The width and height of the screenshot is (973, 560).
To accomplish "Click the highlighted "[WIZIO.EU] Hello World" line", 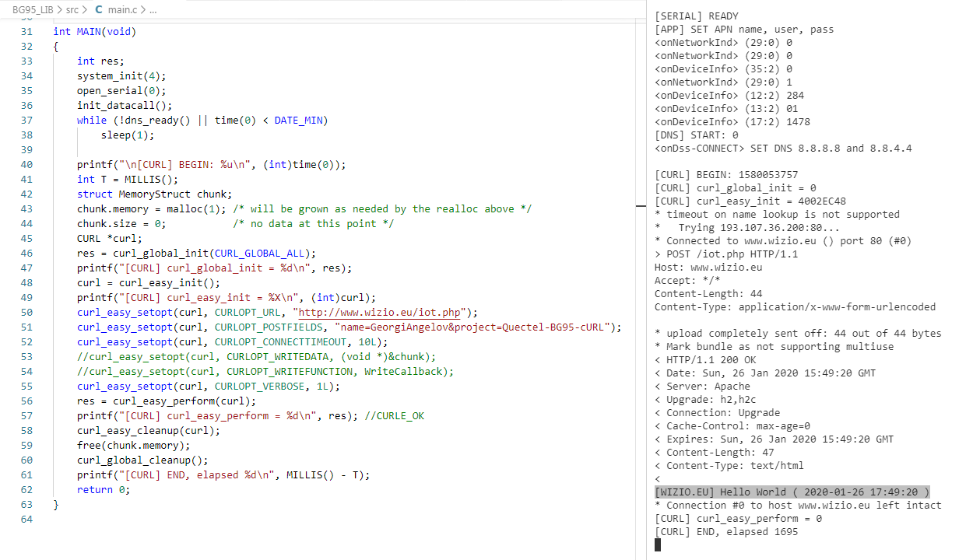I will click(x=792, y=492).
